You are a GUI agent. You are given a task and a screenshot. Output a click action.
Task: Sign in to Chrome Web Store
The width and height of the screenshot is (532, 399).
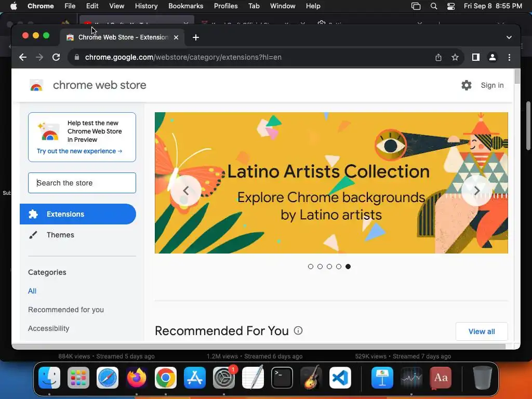click(x=492, y=85)
